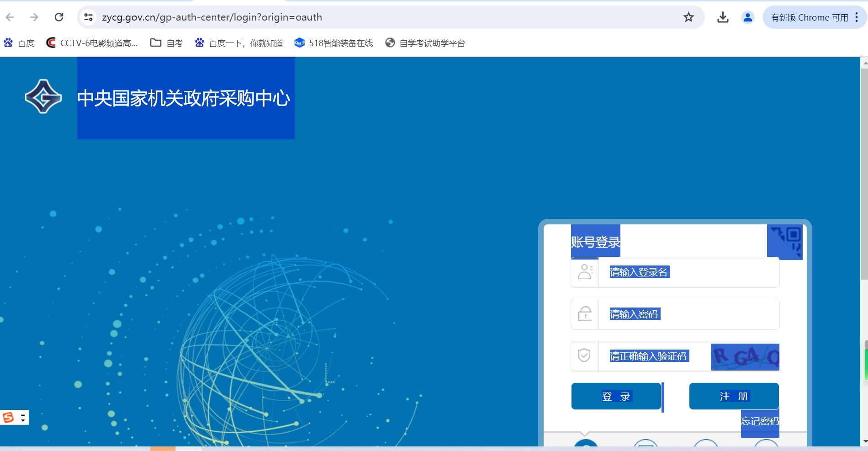Image resolution: width=868 pixels, height=451 pixels.
Task: Switch to QR code login icon
Action: [786, 241]
